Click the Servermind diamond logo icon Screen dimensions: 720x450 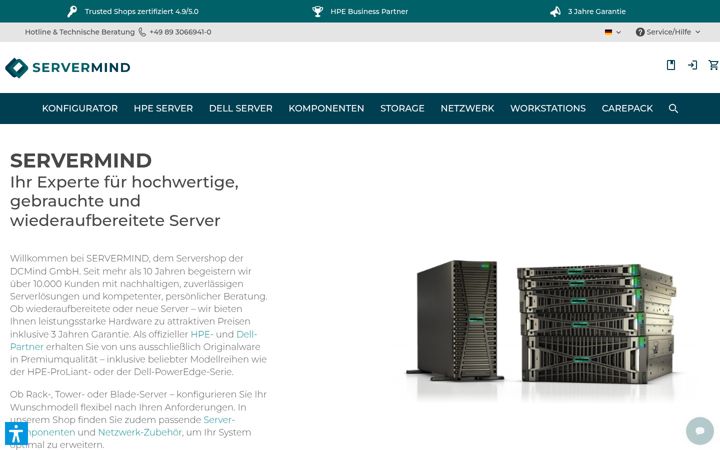(17, 68)
